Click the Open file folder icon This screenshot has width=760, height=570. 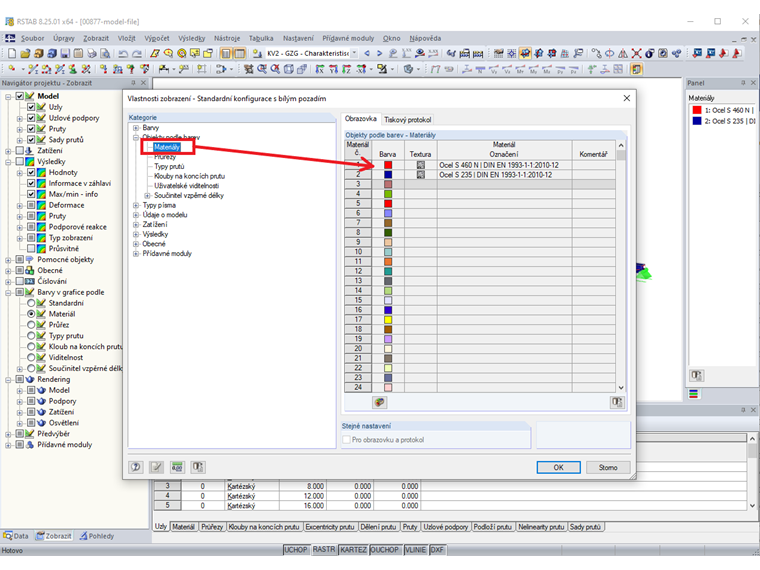(25, 53)
